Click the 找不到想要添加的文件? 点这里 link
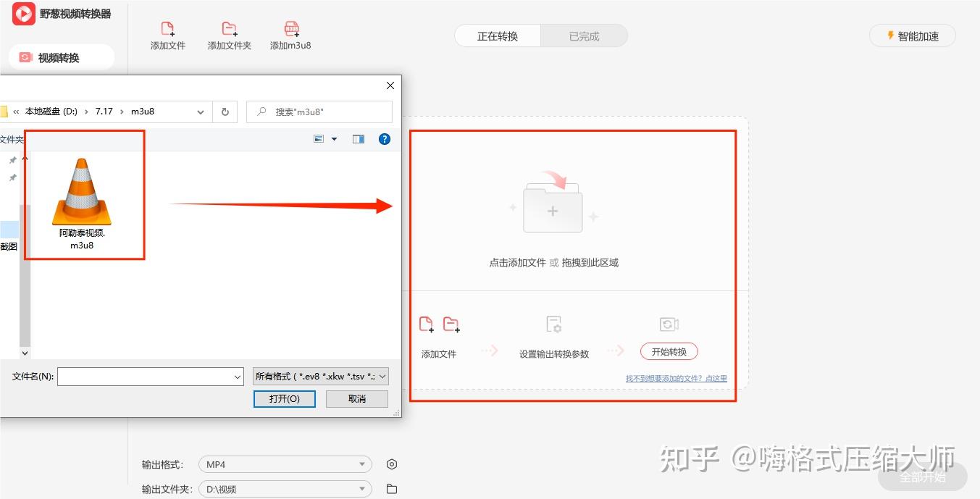Screen dimensions: 980x499 point(675,377)
